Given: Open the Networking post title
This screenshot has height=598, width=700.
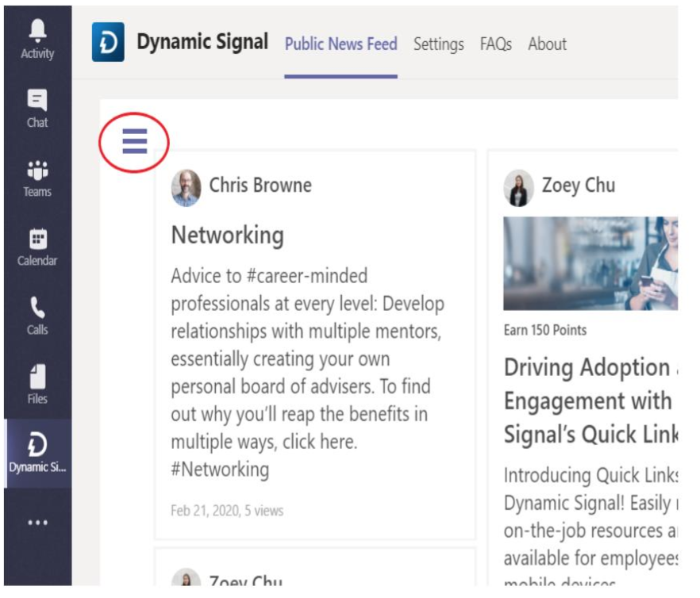Looking at the screenshot, I should coord(228,236).
